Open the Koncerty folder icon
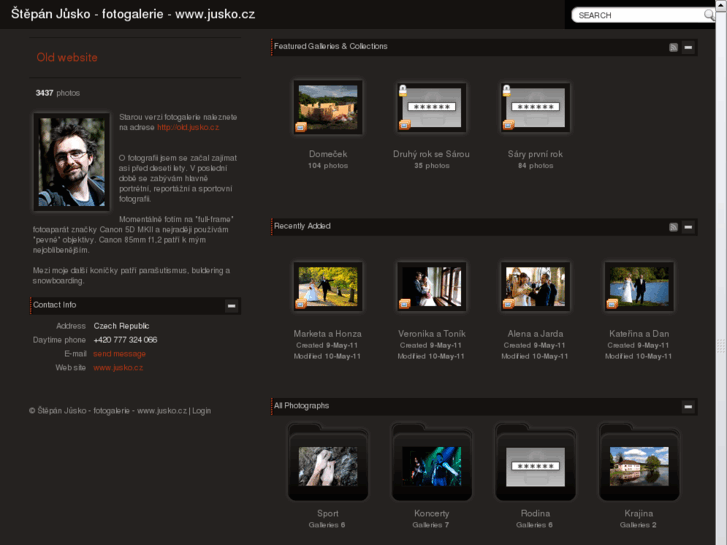 click(431, 465)
